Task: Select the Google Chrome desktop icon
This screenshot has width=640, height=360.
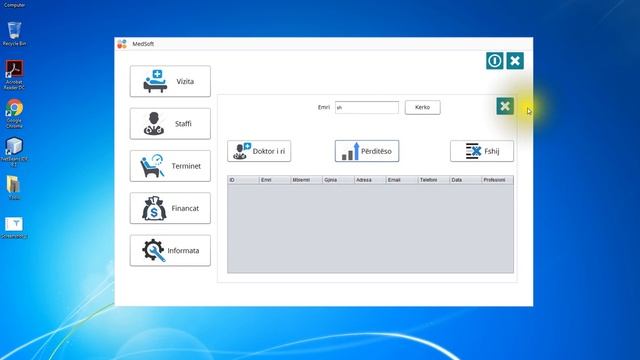Action: tap(14, 113)
